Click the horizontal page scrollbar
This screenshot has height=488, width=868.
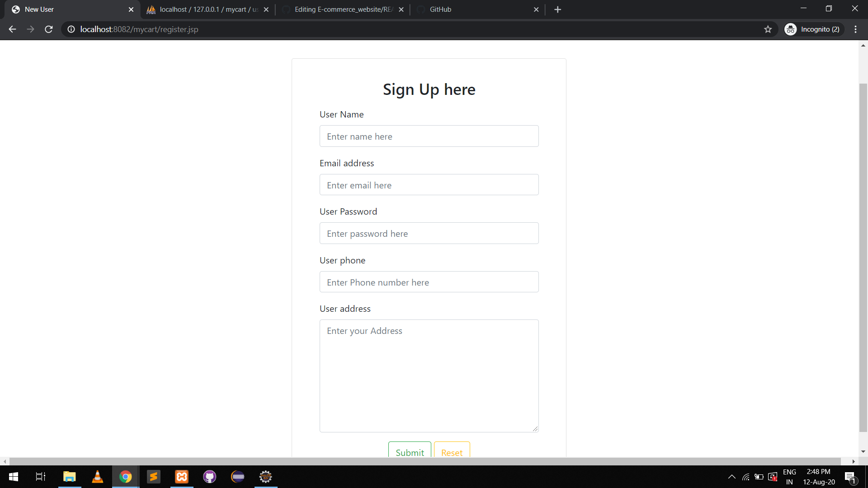tap(425, 461)
